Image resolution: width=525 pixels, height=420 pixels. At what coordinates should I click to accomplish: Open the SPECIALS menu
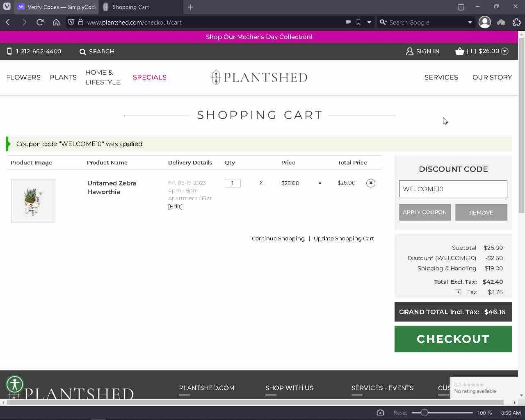point(150,77)
